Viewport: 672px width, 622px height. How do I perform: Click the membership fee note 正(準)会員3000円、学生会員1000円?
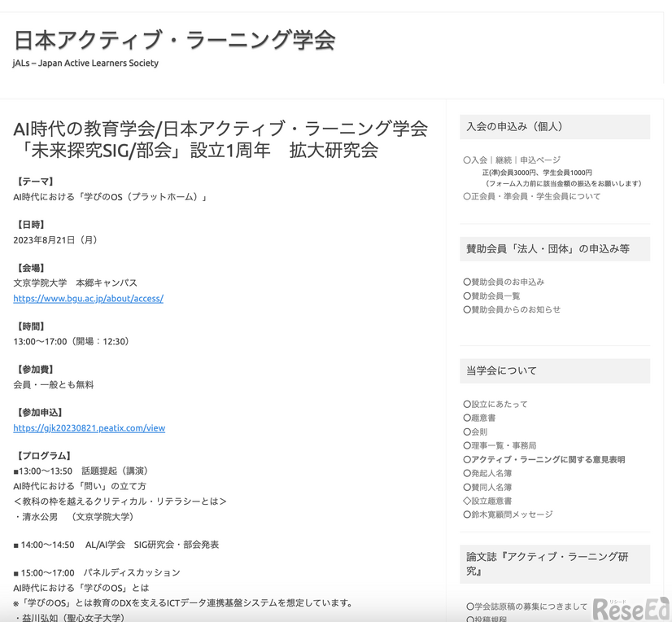pos(537,173)
